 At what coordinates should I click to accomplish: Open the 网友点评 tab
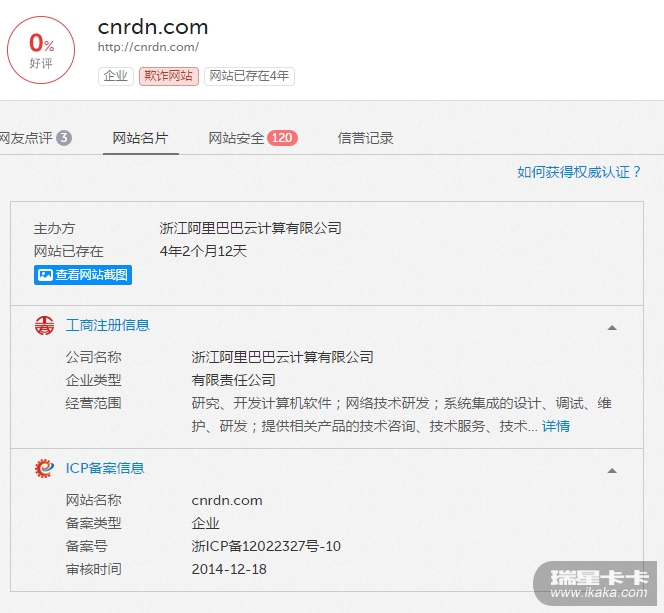(x=35, y=138)
